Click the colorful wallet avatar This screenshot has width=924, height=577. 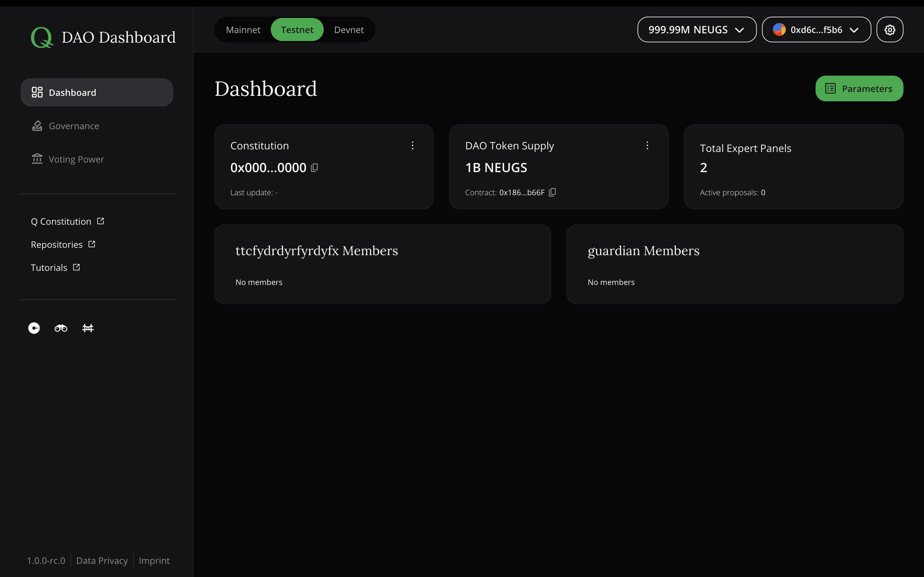point(780,29)
